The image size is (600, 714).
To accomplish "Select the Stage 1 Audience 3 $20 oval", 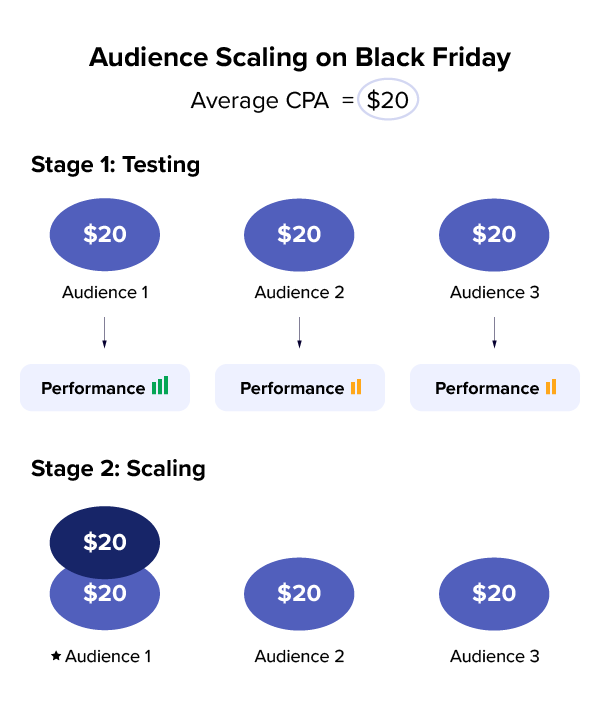I will tap(494, 234).
